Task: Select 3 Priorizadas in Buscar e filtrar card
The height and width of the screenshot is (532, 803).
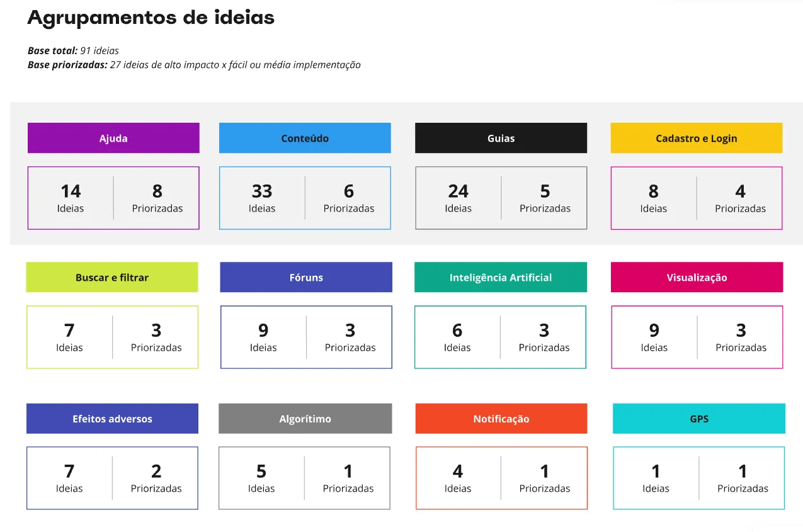Action: (156, 337)
